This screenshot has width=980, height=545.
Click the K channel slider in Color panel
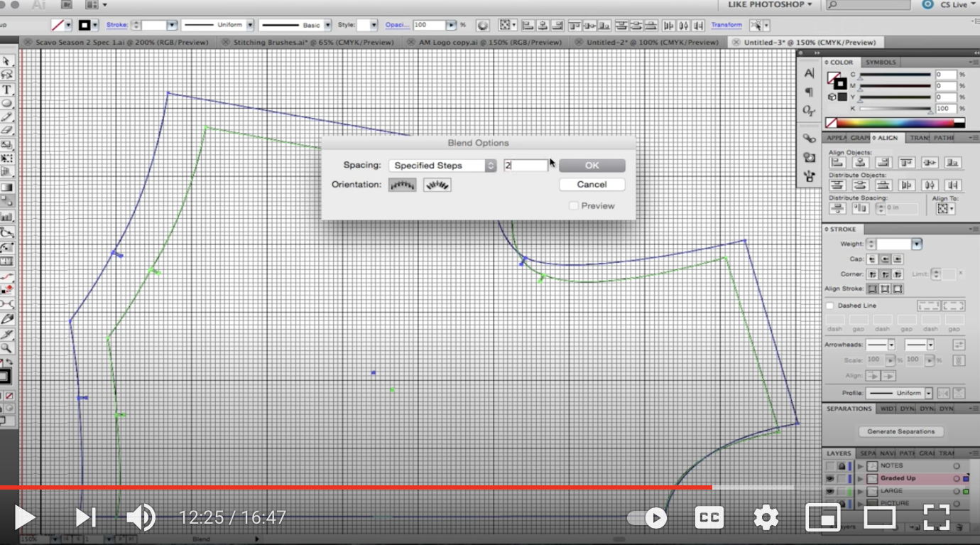pyautogui.click(x=895, y=109)
